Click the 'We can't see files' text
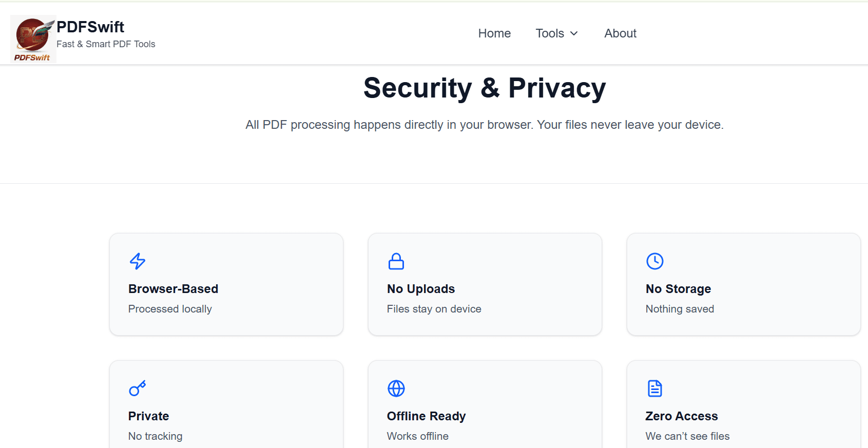Viewport: 868px width, 448px height. (688, 436)
